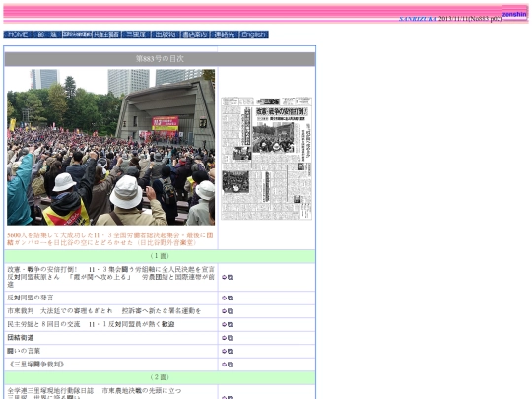This screenshot has width=532, height=399.
Task: Open 国際労働運動 navigation button
Action: [77, 34]
